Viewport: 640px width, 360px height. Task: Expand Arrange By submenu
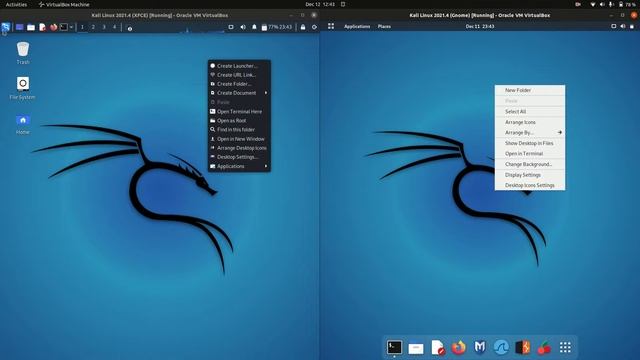coord(530,133)
